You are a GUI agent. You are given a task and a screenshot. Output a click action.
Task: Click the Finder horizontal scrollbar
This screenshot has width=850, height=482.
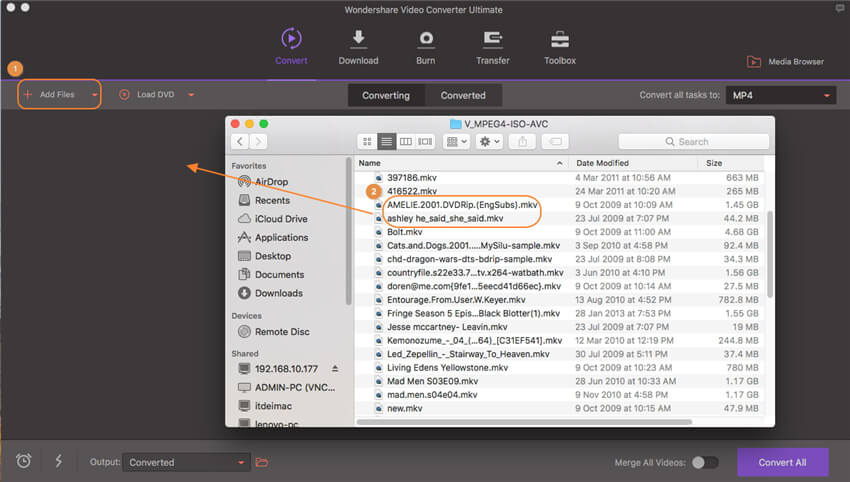[x=524, y=422]
